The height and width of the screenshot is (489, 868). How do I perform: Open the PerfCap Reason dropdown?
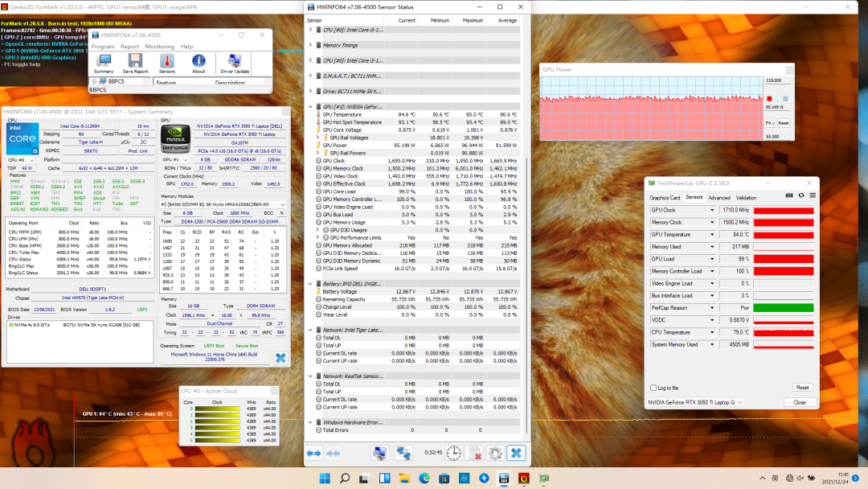point(712,308)
